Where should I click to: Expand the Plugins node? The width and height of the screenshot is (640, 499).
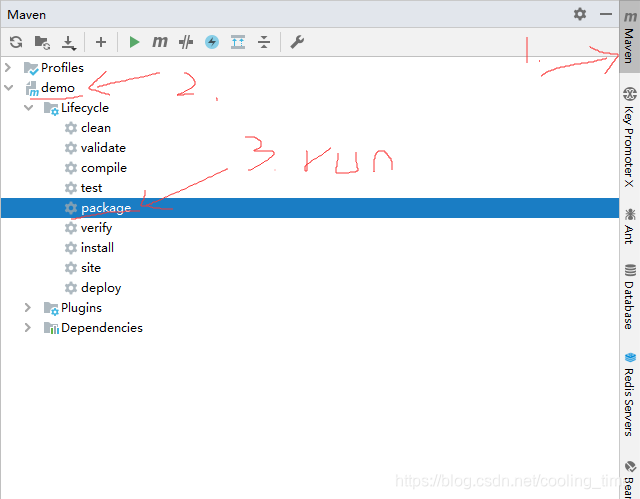(x=28, y=308)
